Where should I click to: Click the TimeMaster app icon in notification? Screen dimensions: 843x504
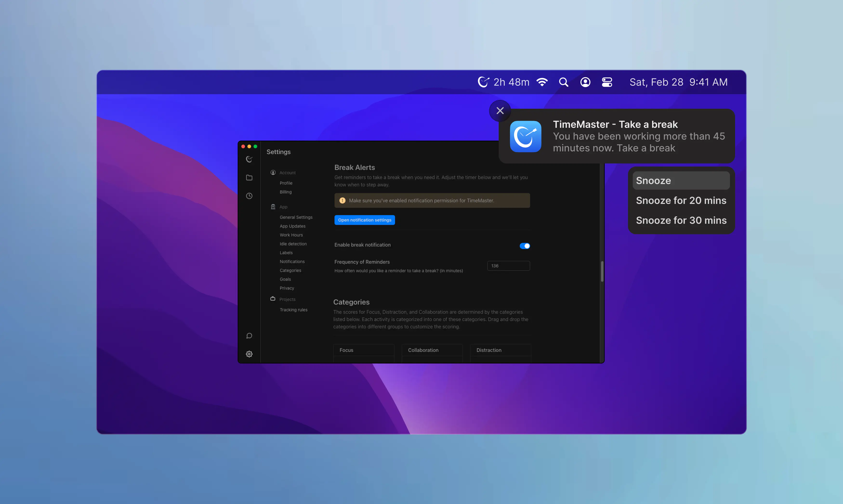point(525,136)
